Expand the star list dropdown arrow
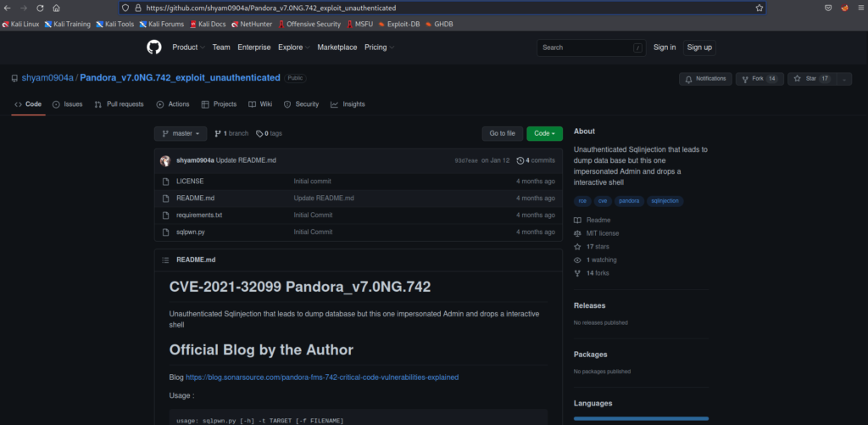Screen dimensions: 868x425 pyautogui.click(x=844, y=79)
